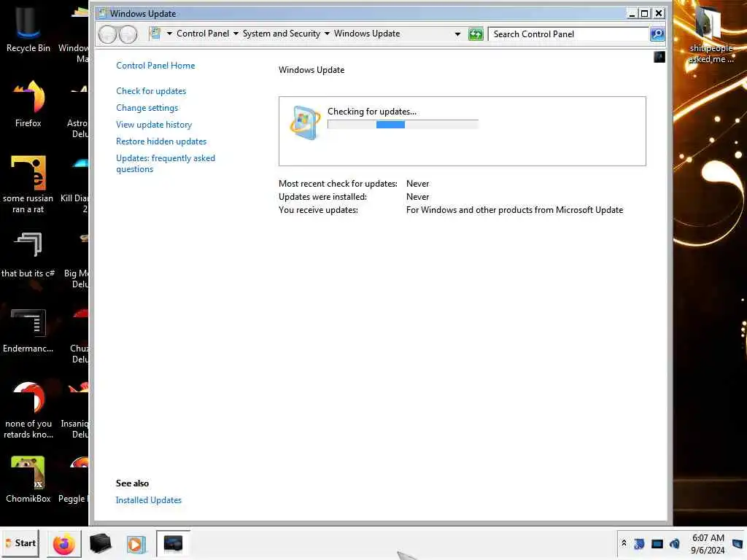Click 'You receive updates:' label

point(318,210)
